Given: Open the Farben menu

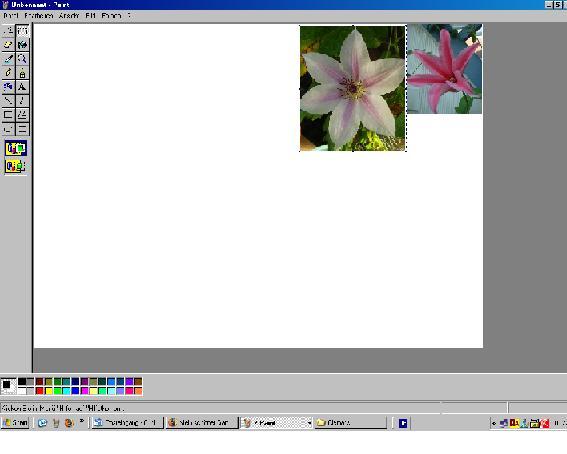Looking at the screenshot, I should pos(111,16).
